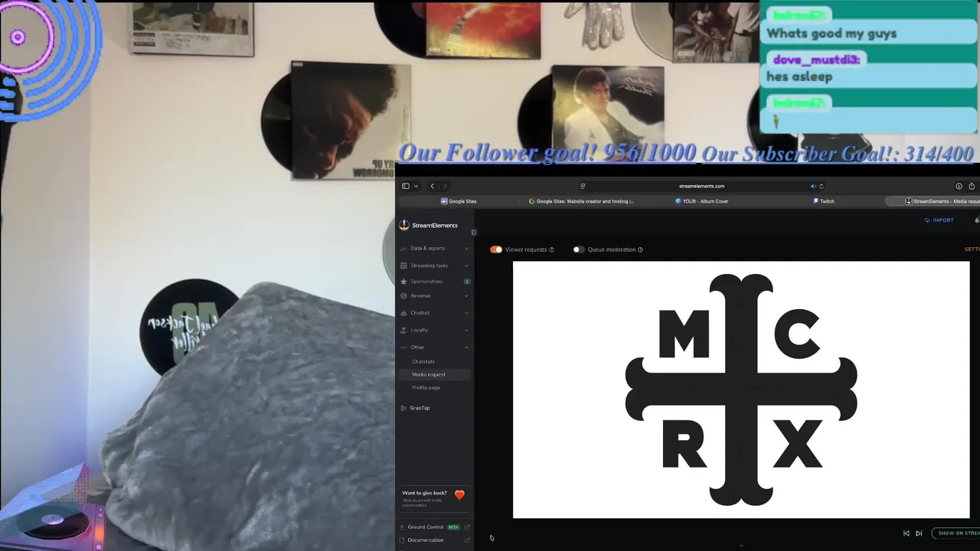
Task: Click the Revenue dollar icon
Action: click(403, 295)
